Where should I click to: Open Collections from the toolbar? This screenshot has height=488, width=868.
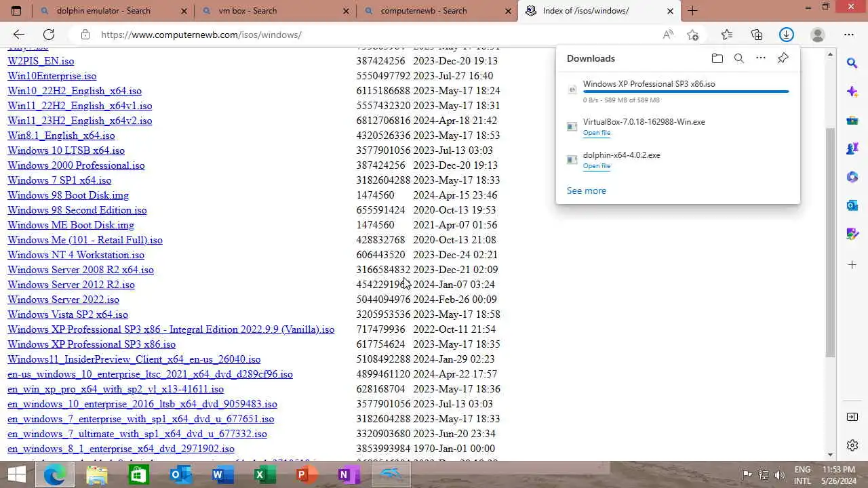pyautogui.click(x=757, y=35)
